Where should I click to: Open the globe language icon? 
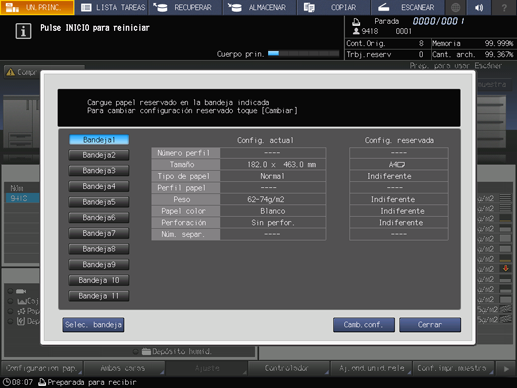(456, 7)
